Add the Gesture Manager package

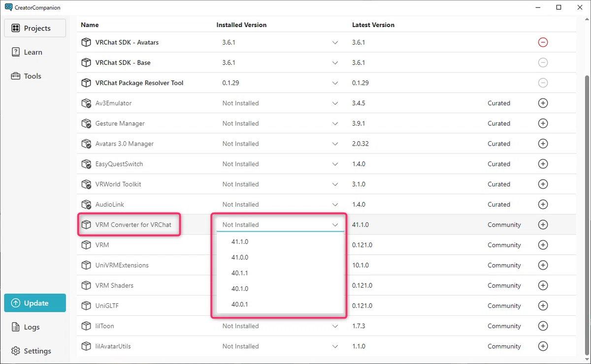click(543, 123)
